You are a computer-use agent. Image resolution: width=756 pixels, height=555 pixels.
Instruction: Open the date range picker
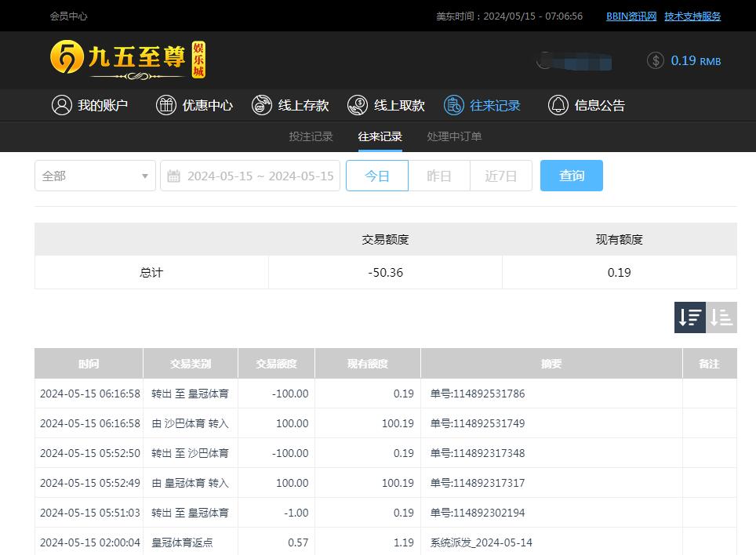click(250, 176)
